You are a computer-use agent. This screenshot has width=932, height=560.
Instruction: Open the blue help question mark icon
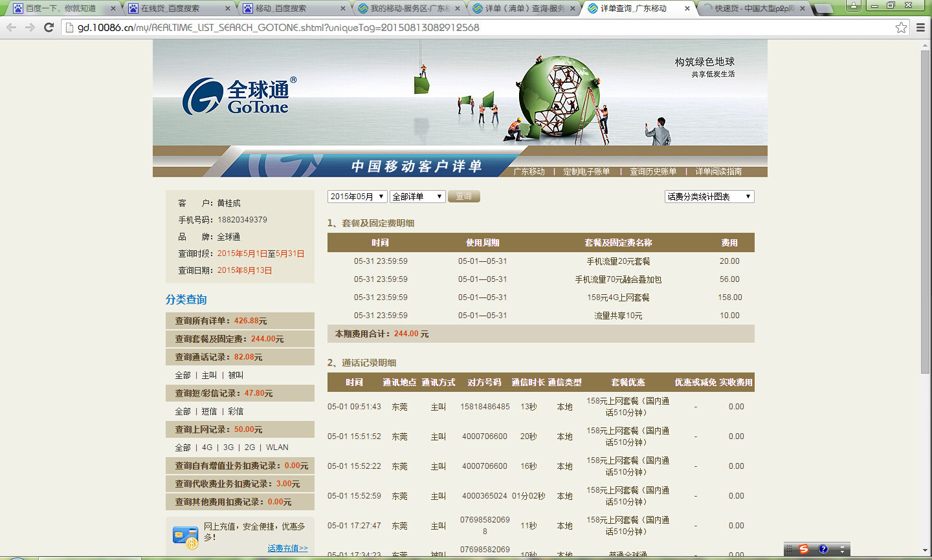click(x=823, y=549)
